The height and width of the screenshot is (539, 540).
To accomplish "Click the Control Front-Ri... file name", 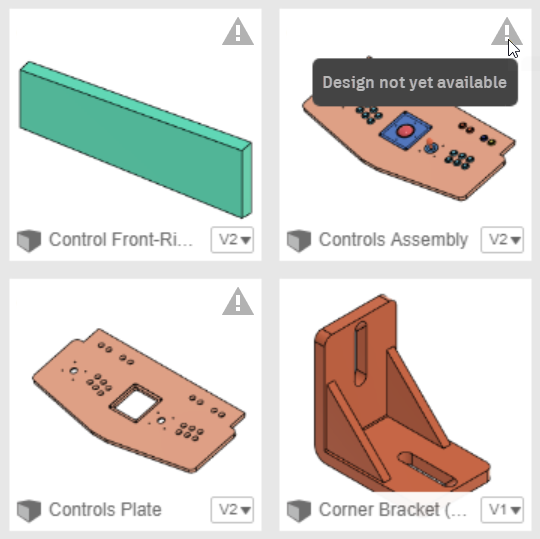I will [121, 240].
